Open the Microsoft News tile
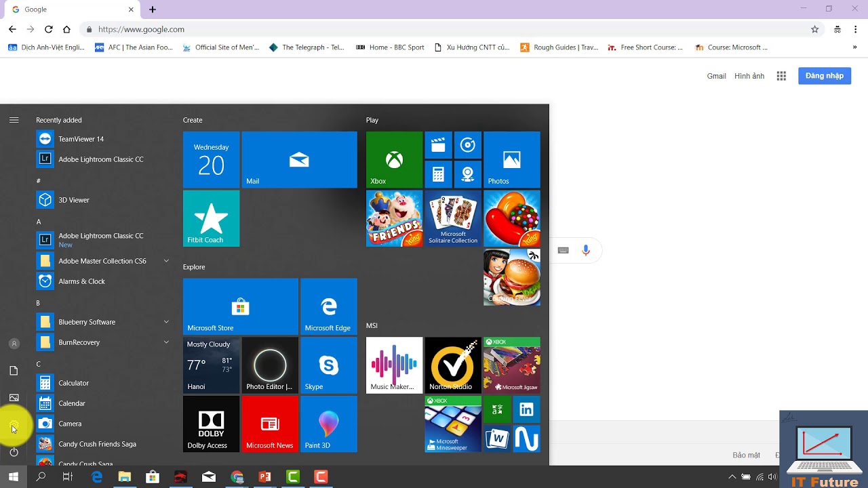The height and width of the screenshot is (488, 868). (270, 424)
